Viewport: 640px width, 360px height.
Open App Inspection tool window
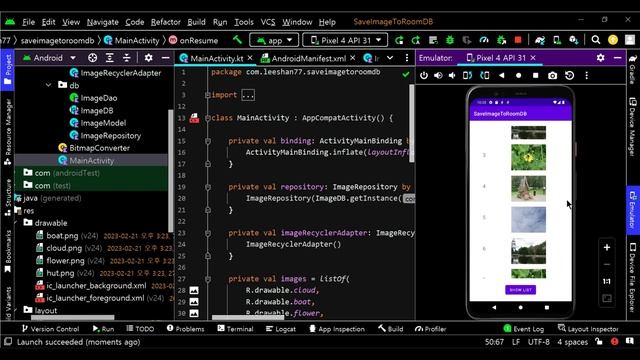tap(337, 329)
